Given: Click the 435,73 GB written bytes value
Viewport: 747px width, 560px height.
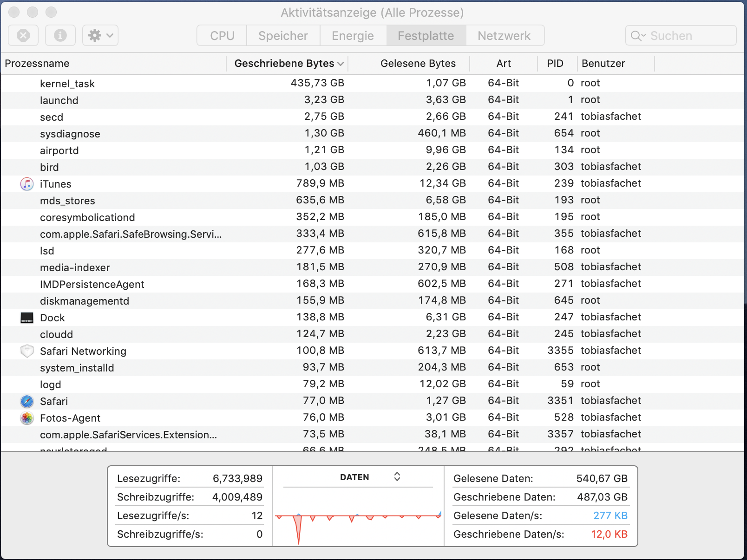Looking at the screenshot, I should (317, 83).
